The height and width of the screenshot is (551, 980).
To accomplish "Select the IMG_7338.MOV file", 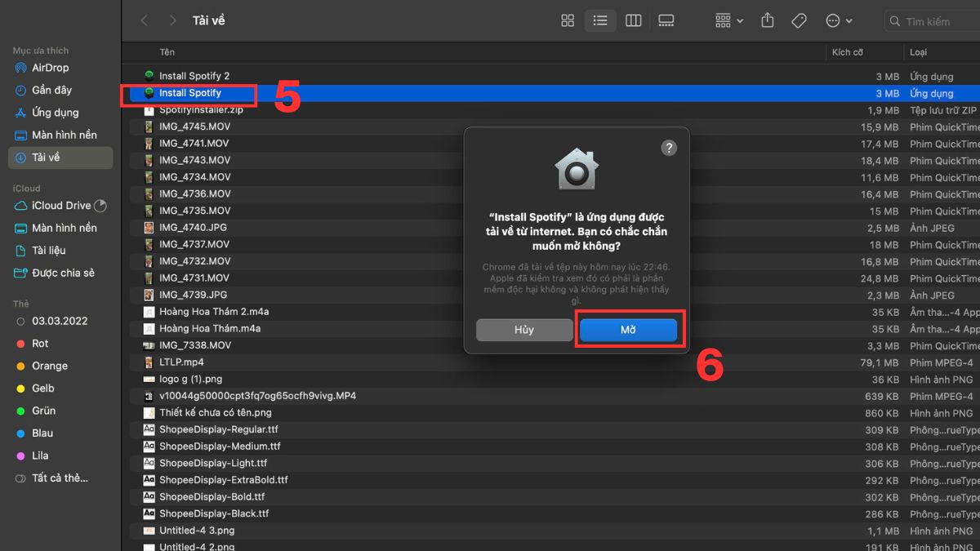I will pos(194,345).
